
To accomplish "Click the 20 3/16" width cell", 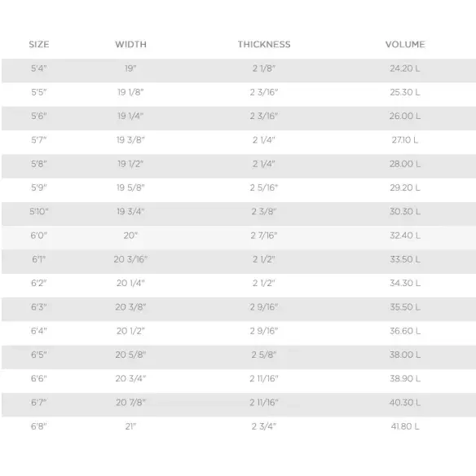I will click(x=130, y=259).
